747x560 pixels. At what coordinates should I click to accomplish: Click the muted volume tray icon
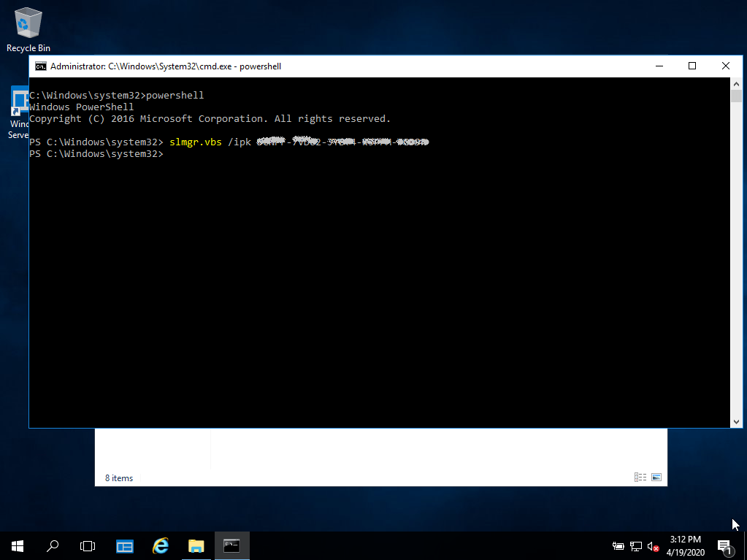coord(654,545)
